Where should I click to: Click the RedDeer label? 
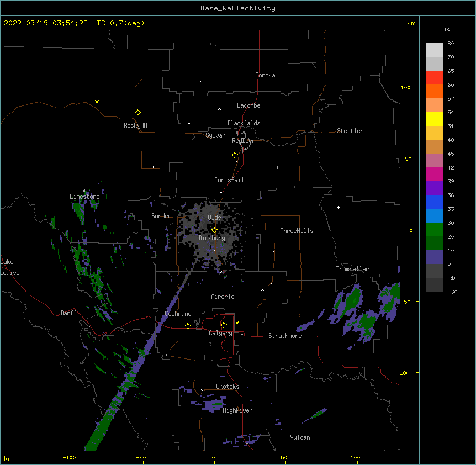243,141
